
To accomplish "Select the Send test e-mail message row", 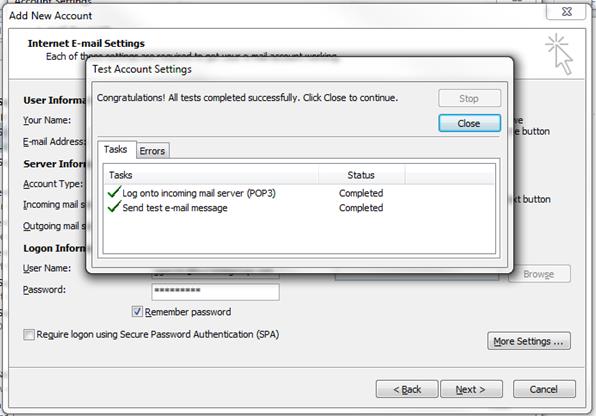I will coord(299,208).
